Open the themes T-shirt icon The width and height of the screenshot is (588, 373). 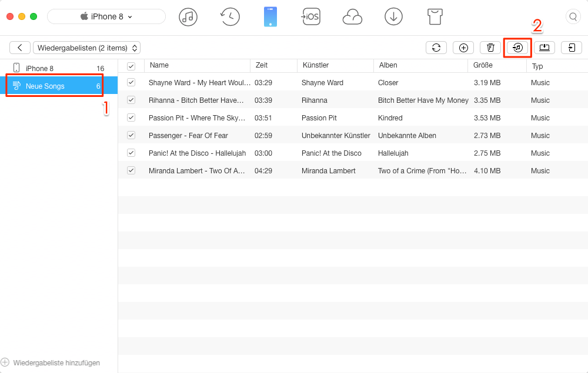tap(435, 17)
